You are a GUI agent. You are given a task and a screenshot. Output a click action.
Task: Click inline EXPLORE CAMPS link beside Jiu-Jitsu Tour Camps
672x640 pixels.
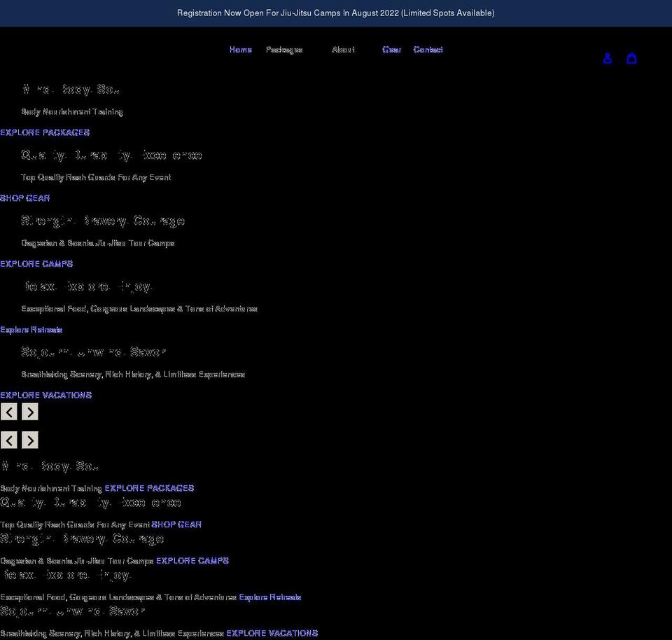pos(192,561)
